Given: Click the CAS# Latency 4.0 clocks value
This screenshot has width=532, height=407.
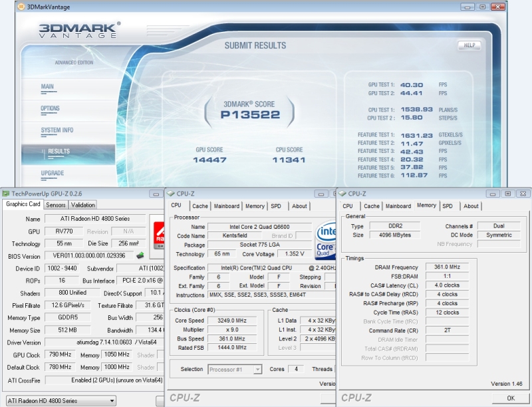Looking at the screenshot, I should [x=447, y=285].
